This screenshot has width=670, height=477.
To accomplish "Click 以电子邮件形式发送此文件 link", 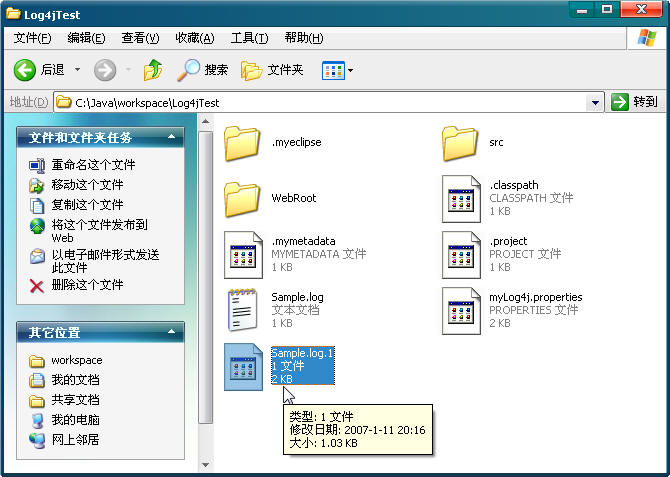I will tap(105, 261).
